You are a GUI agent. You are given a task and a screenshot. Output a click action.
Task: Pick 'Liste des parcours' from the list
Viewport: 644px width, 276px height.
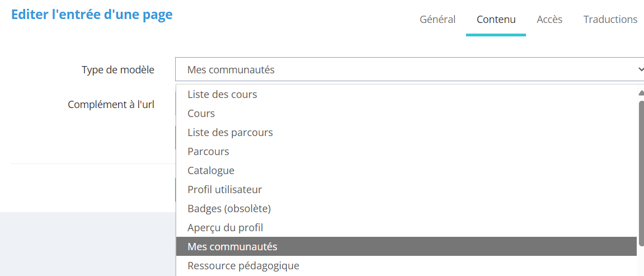coord(230,133)
